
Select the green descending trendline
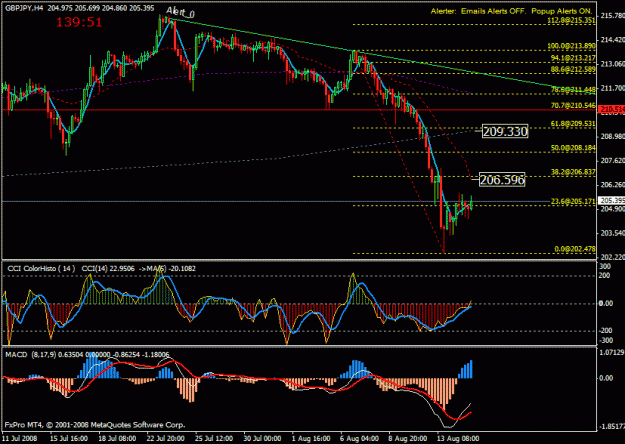pos(383,56)
